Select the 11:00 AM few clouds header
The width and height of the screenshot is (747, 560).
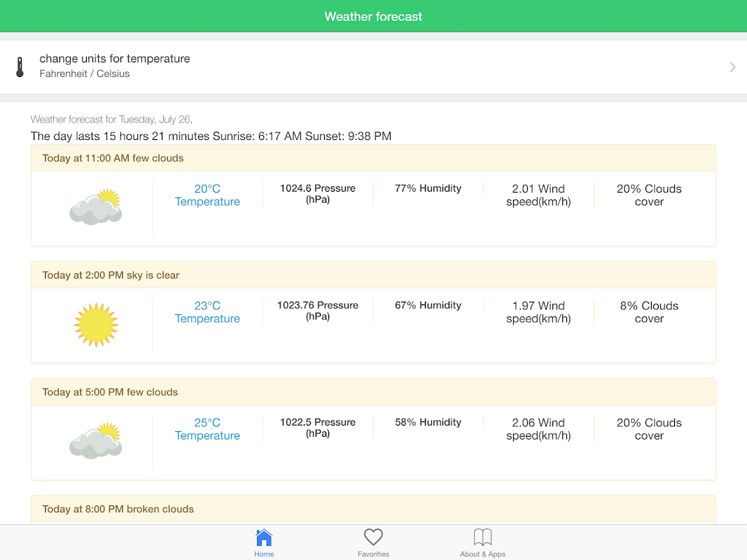click(113, 158)
